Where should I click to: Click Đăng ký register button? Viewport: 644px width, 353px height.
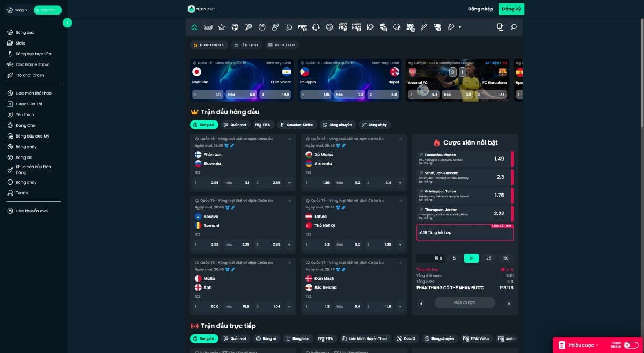pyautogui.click(x=511, y=9)
